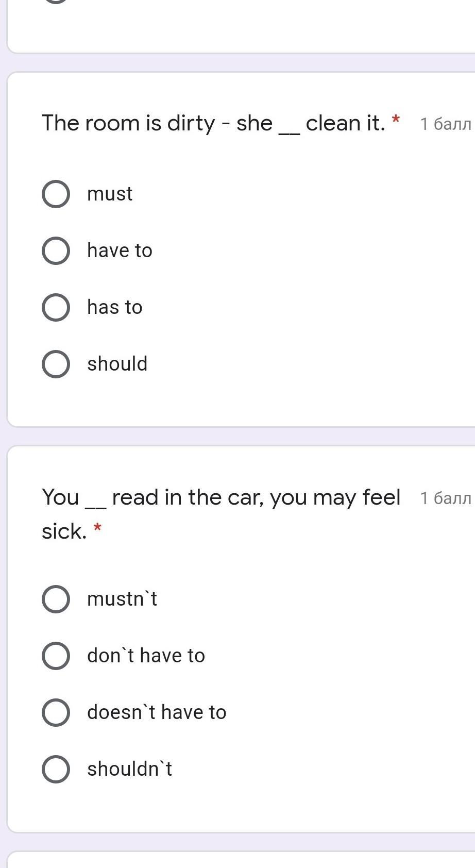
Task: Select the "shouldn`t" radio button
Action: pyautogui.click(x=56, y=770)
